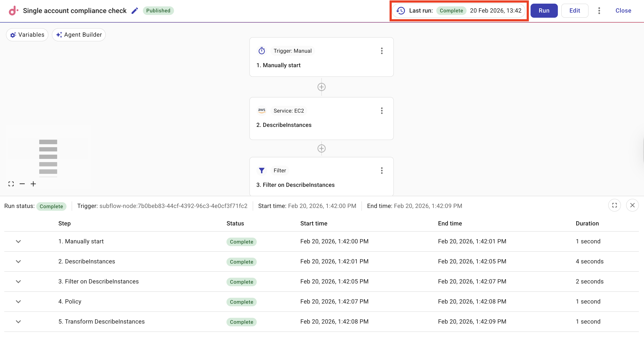Edit the workflow
Image resolution: width=644 pixels, height=337 pixels.
coord(574,10)
